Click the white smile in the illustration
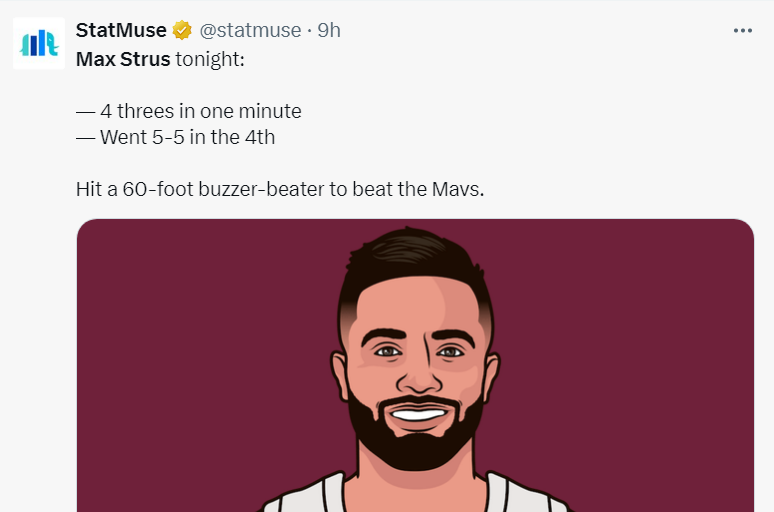This screenshot has height=512, width=774. [x=419, y=412]
